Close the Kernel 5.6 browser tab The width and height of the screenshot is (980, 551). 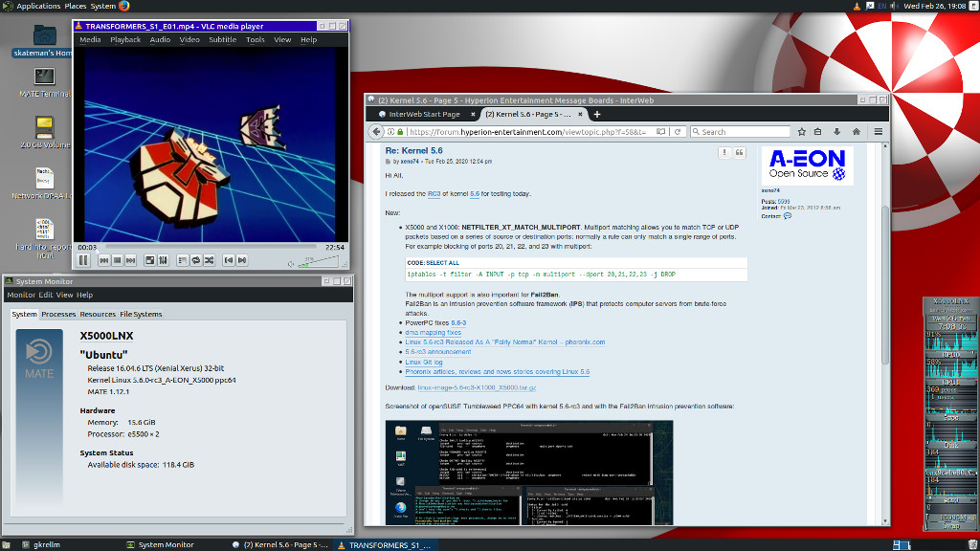coord(580,115)
